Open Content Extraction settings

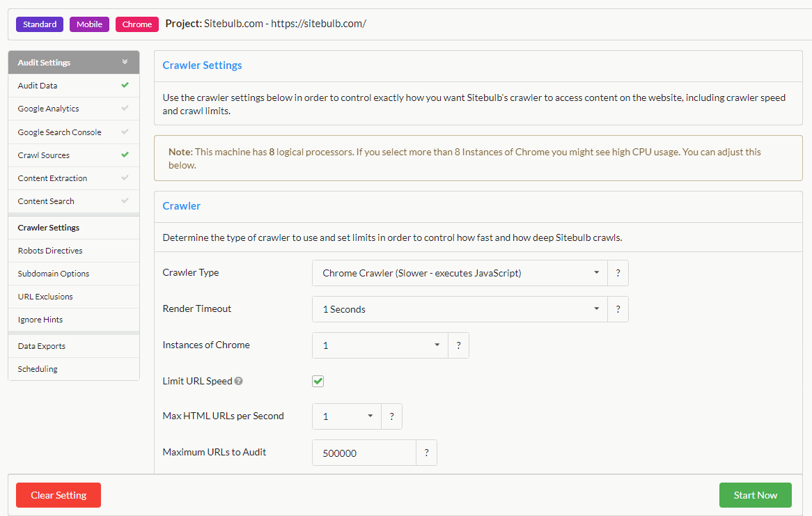pos(74,178)
